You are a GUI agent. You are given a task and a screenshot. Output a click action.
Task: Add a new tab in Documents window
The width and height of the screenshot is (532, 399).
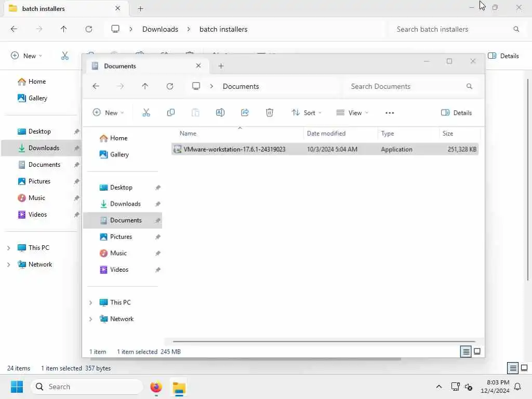click(221, 66)
